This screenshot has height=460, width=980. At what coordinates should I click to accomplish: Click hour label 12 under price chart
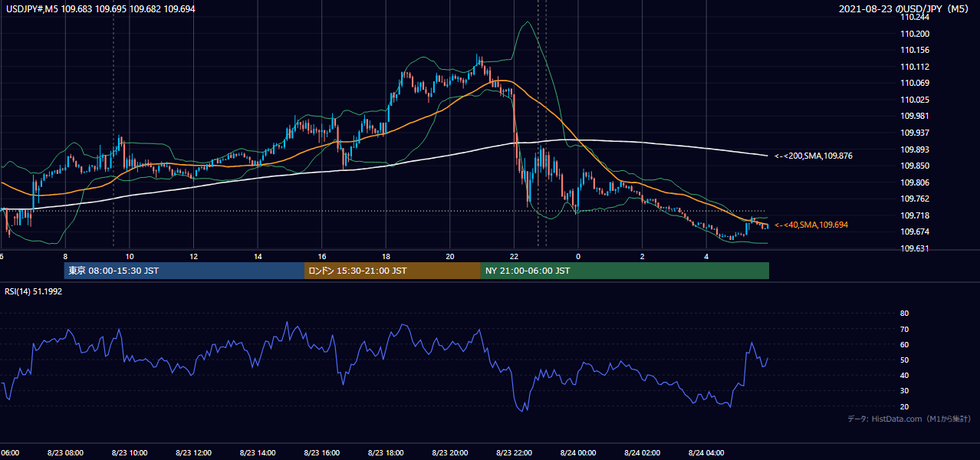pos(194,257)
